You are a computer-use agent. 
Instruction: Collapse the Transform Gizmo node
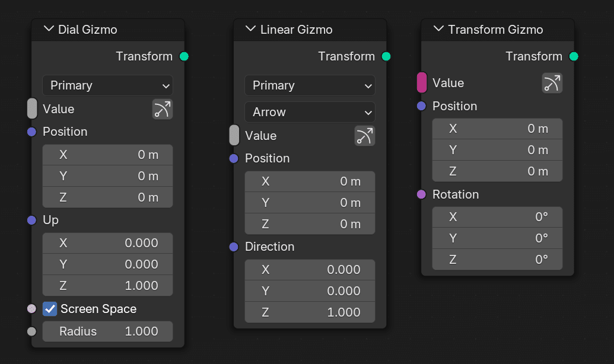tap(438, 29)
